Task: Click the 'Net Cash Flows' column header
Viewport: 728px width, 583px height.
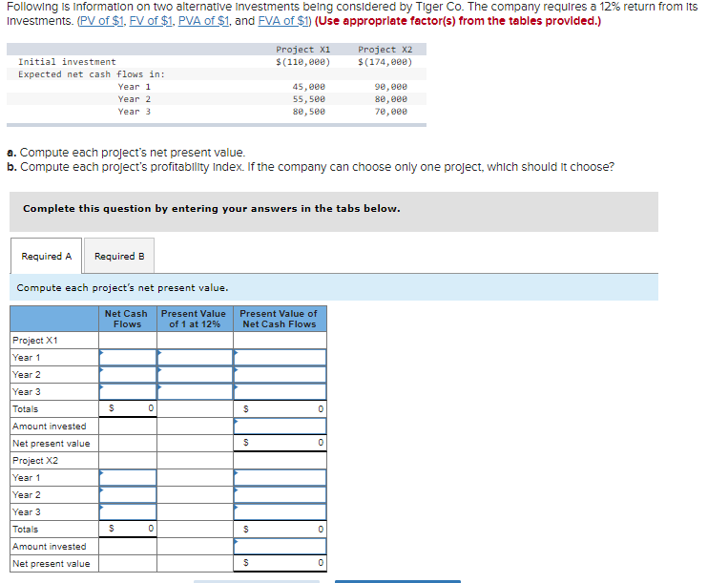Action: click(127, 319)
